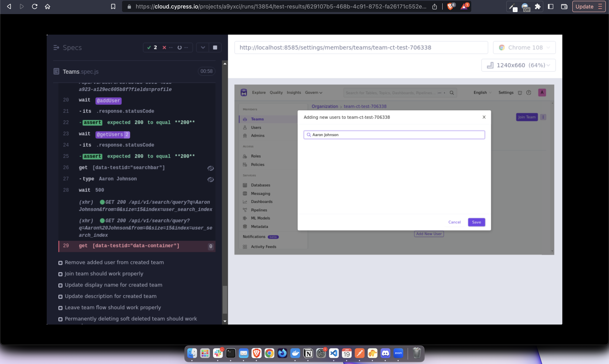
Task: Go to the browser home icon
Action: tap(47, 6)
